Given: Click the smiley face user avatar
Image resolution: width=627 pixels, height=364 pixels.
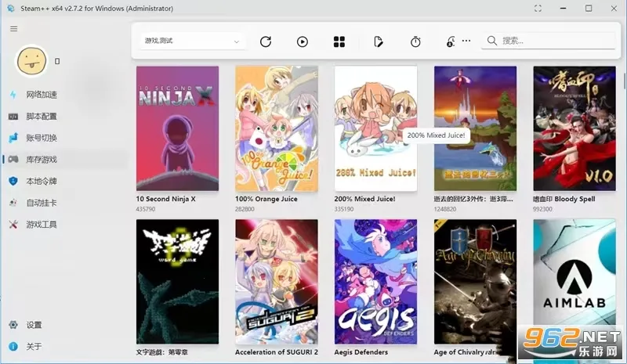Looking at the screenshot, I should [31, 60].
